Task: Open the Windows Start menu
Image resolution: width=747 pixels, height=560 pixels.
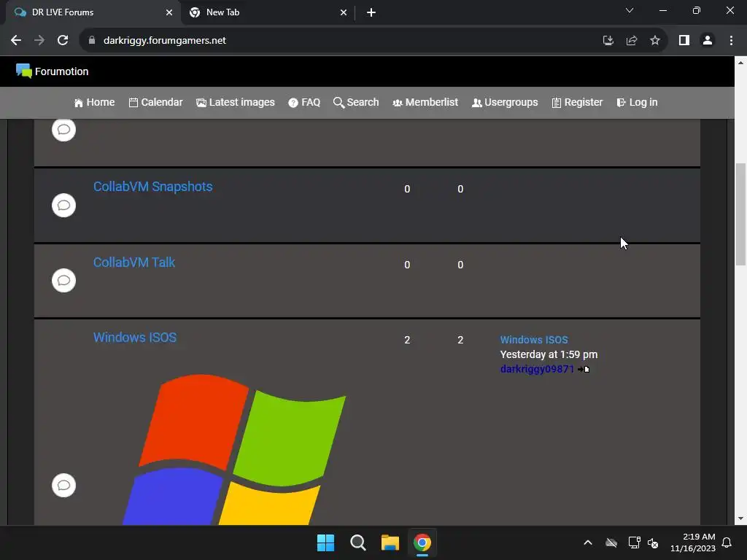Action: click(326, 542)
